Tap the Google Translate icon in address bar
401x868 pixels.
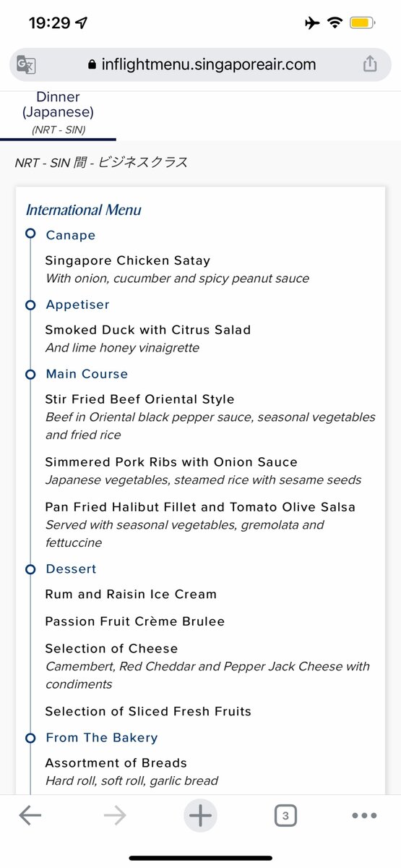coord(27,64)
